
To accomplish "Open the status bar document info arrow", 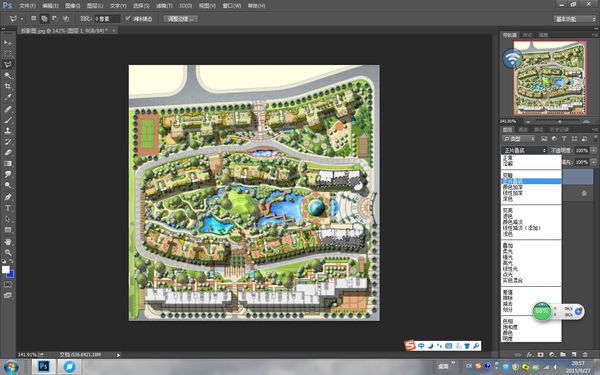I will (x=118, y=355).
